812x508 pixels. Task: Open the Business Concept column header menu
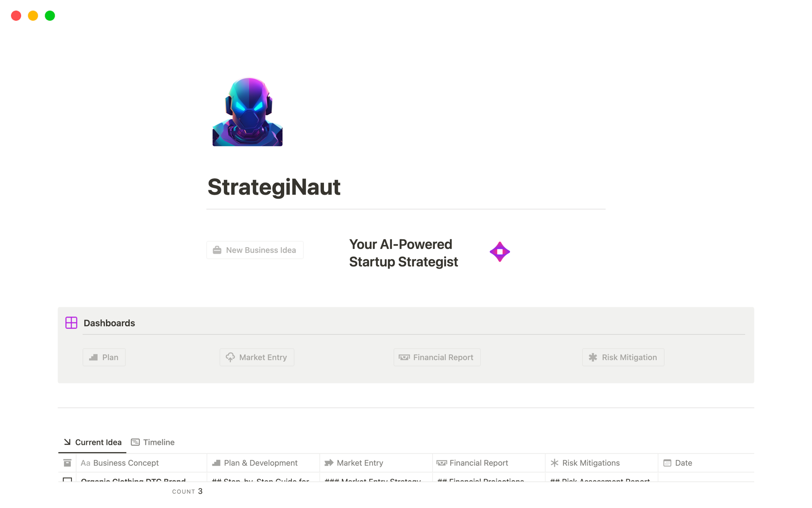click(126, 463)
